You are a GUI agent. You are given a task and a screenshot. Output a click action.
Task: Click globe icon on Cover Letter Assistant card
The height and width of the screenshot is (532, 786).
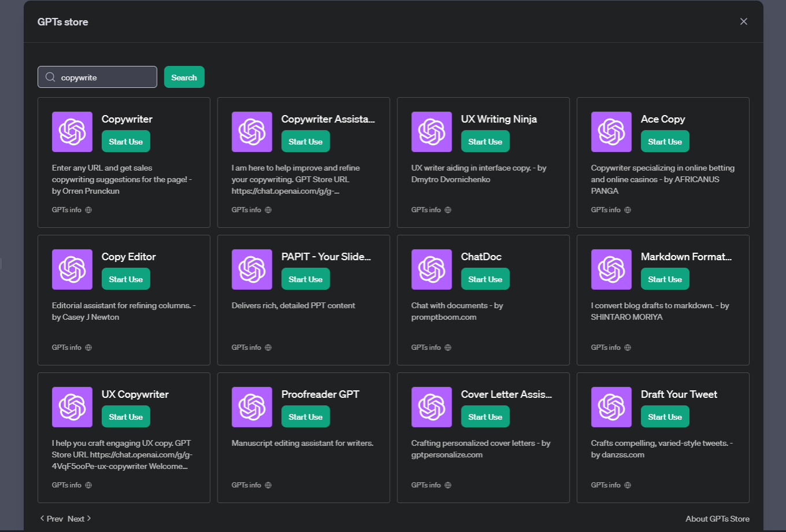coord(448,485)
